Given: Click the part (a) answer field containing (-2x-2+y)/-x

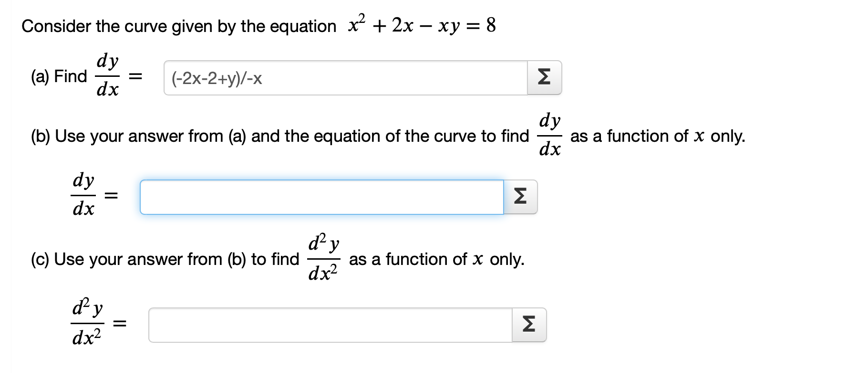Looking at the screenshot, I should click(x=346, y=78).
